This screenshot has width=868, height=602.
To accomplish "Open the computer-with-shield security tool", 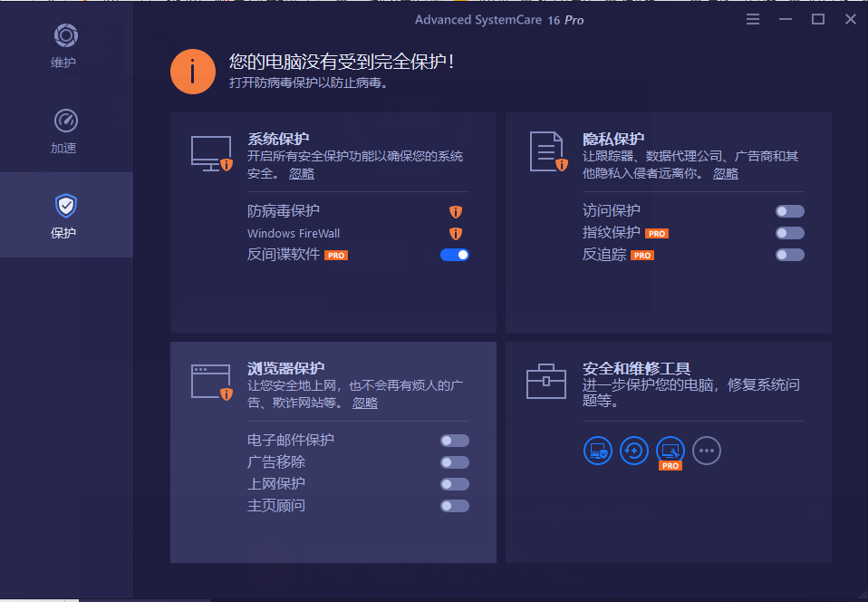I will click(x=597, y=451).
